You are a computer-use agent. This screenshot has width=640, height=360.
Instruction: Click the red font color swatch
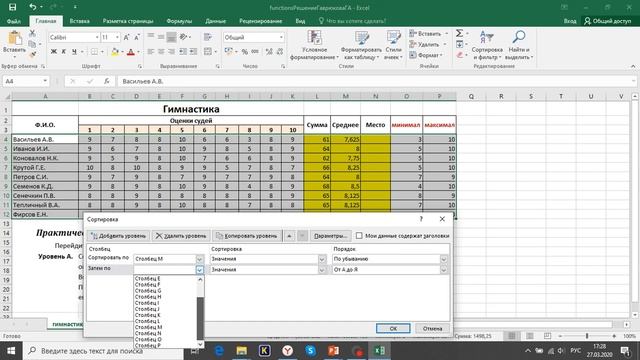(x=131, y=52)
